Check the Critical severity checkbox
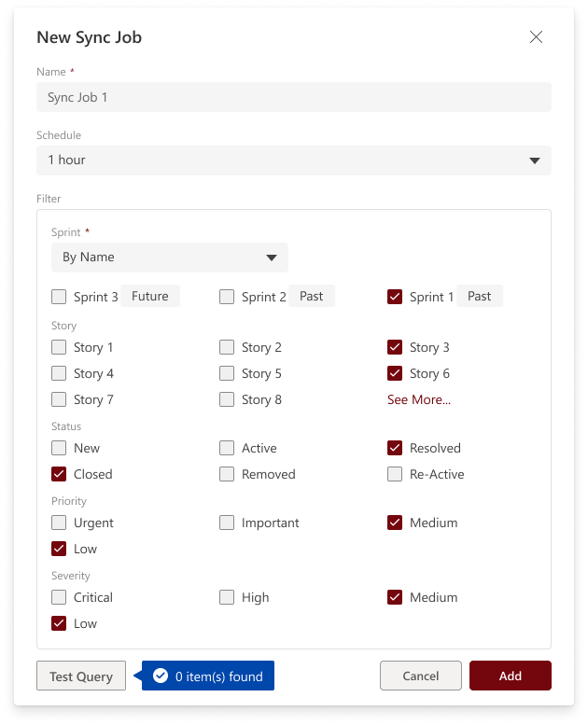The width and height of the screenshot is (588, 725). [x=59, y=597]
